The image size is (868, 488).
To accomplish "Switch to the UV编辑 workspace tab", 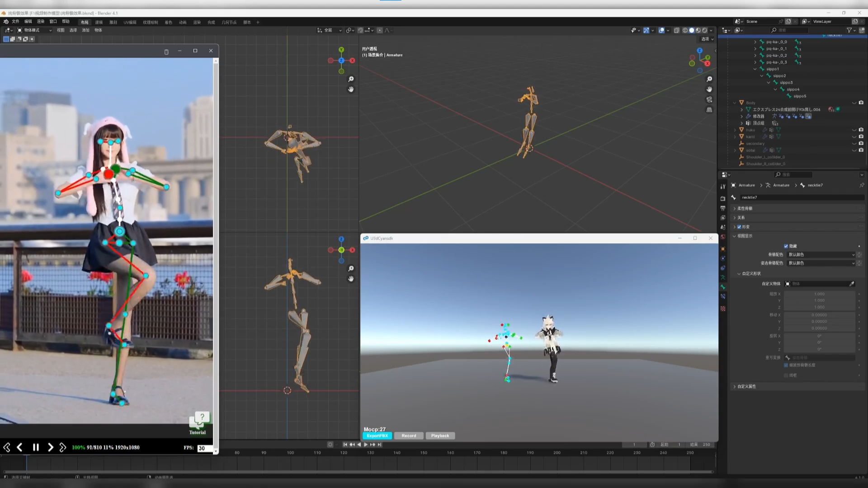I will [x=130, y=22].
